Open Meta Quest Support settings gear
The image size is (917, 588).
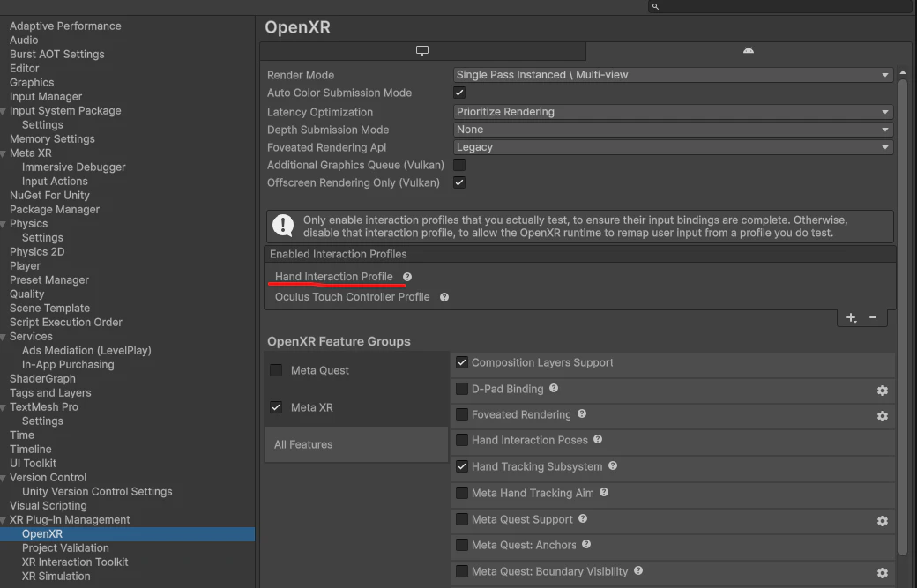[x=883, y=521]
